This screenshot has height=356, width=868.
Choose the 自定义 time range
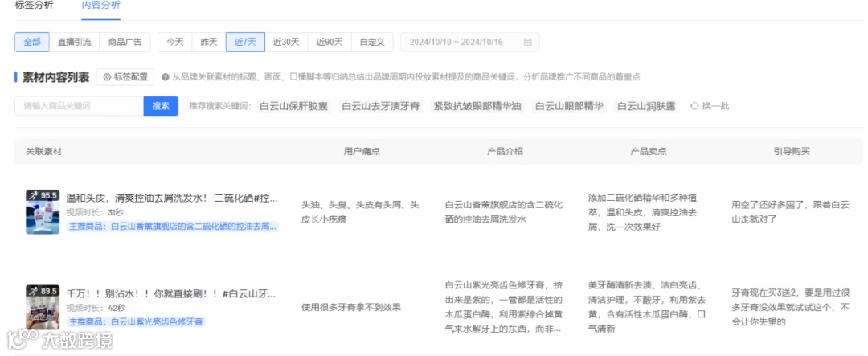point(372,42)
